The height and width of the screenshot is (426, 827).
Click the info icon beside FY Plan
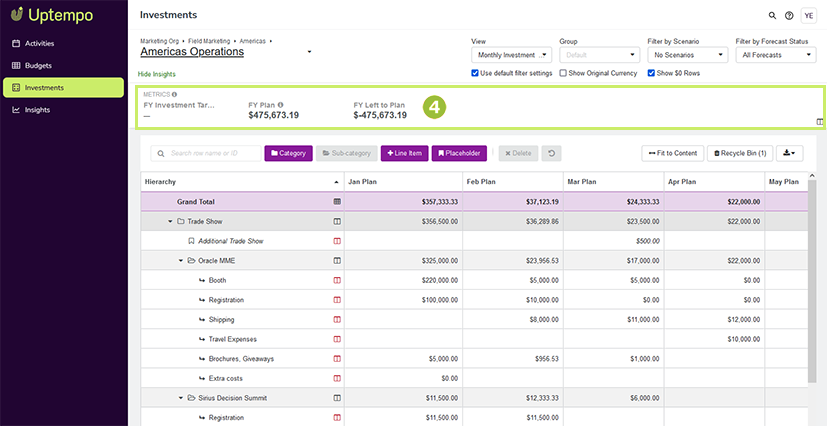pos(281,104)
